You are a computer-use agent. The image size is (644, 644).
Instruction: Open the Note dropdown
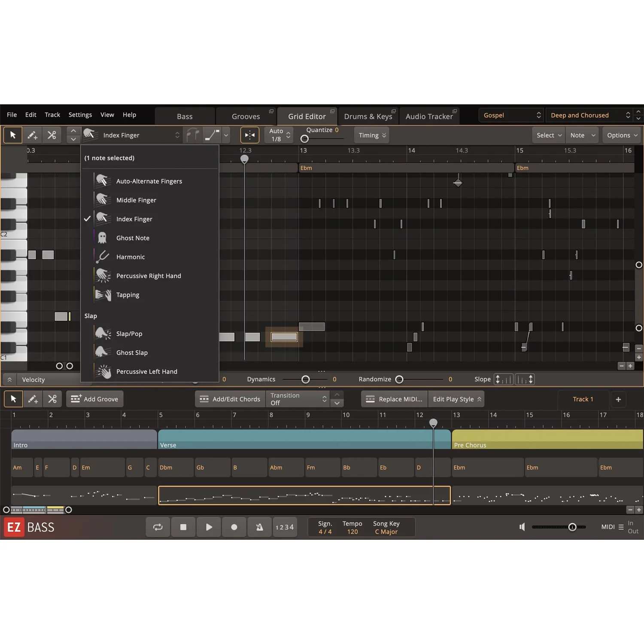click(x=582, y=135)
